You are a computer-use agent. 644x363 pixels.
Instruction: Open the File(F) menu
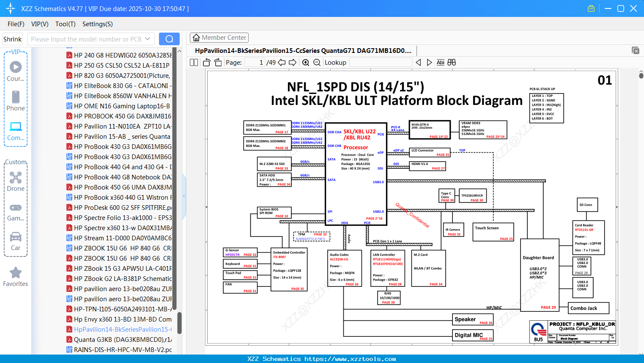click(x=16, y=24)
